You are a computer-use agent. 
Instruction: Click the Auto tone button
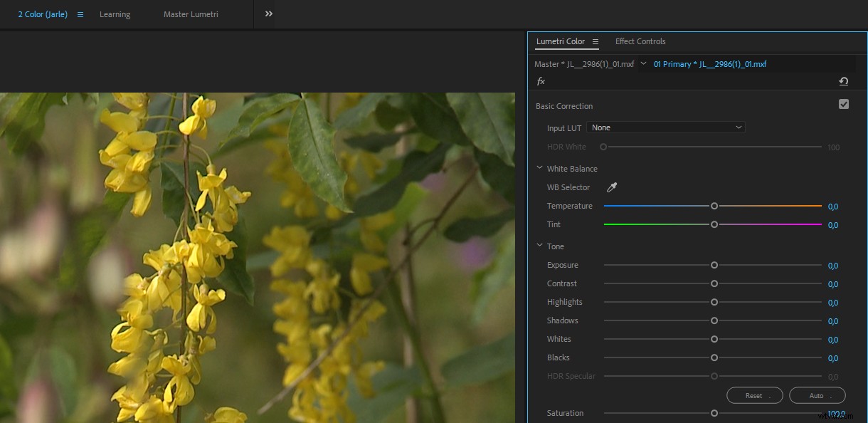click(817, 395)
